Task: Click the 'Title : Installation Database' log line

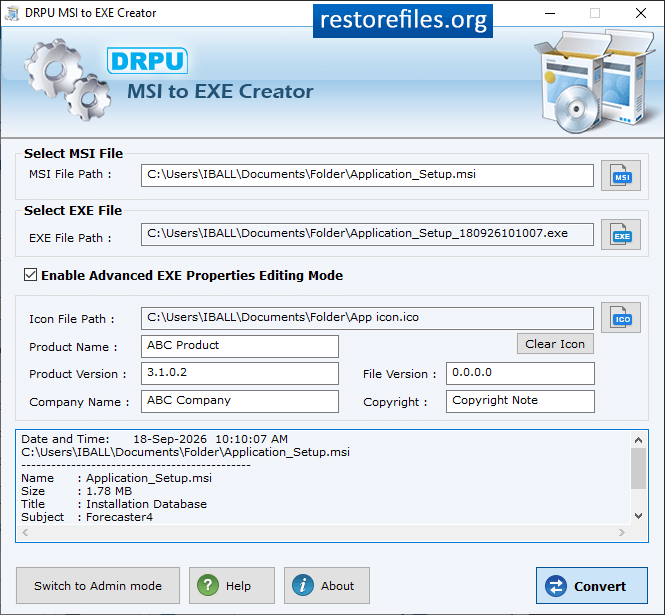Action: point(114,504)
